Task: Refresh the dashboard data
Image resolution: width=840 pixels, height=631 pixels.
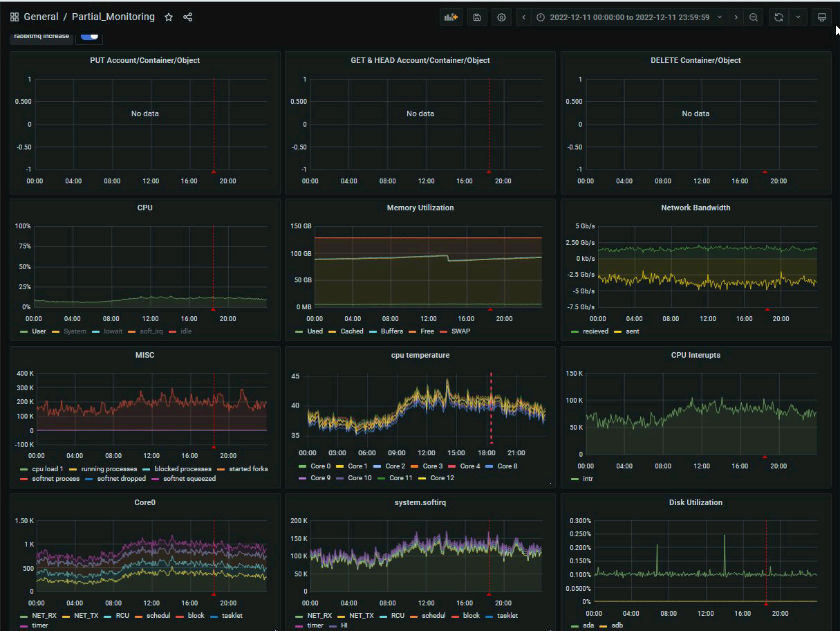Action: [779, 17]
